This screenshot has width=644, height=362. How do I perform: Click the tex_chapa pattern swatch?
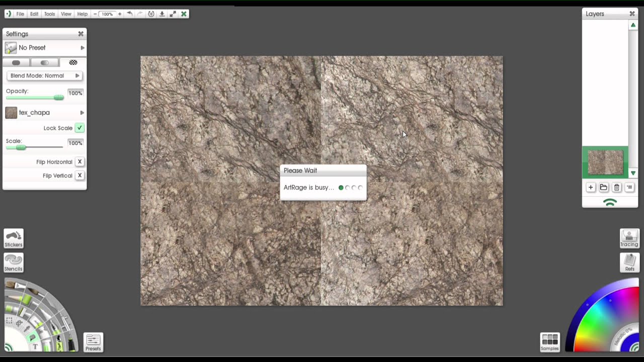11,113
